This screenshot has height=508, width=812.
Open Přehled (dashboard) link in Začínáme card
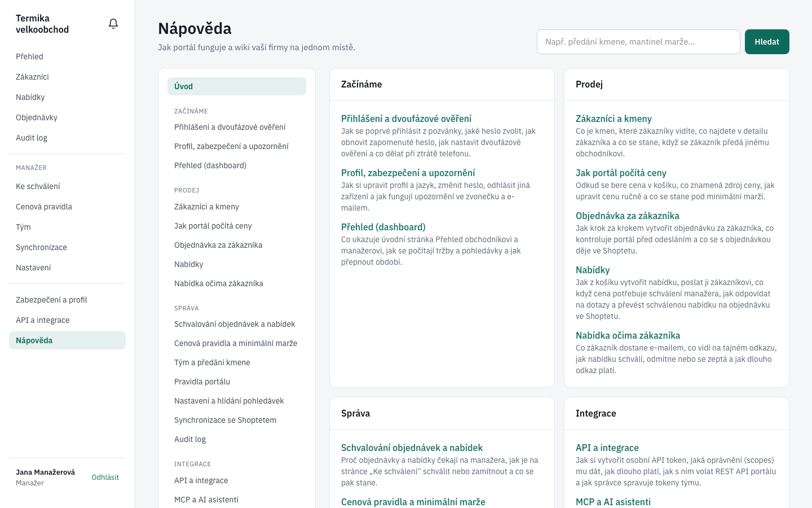click(x=383, y=227)
